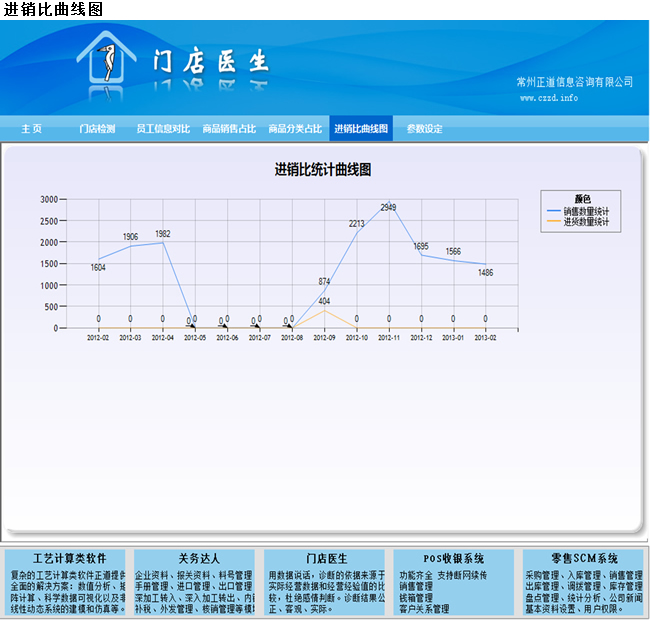This screenshot has width=650, height=620.
Task: Select the 商品销售占比 menu item
Action: pos(229,129)
